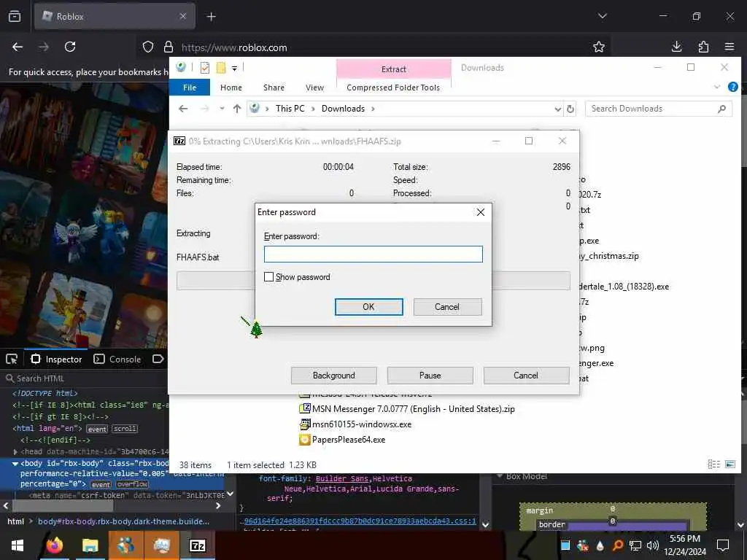Click the Properties quick access icon
The width and height of the screenshot is (747, 560).
click(205, 68)
